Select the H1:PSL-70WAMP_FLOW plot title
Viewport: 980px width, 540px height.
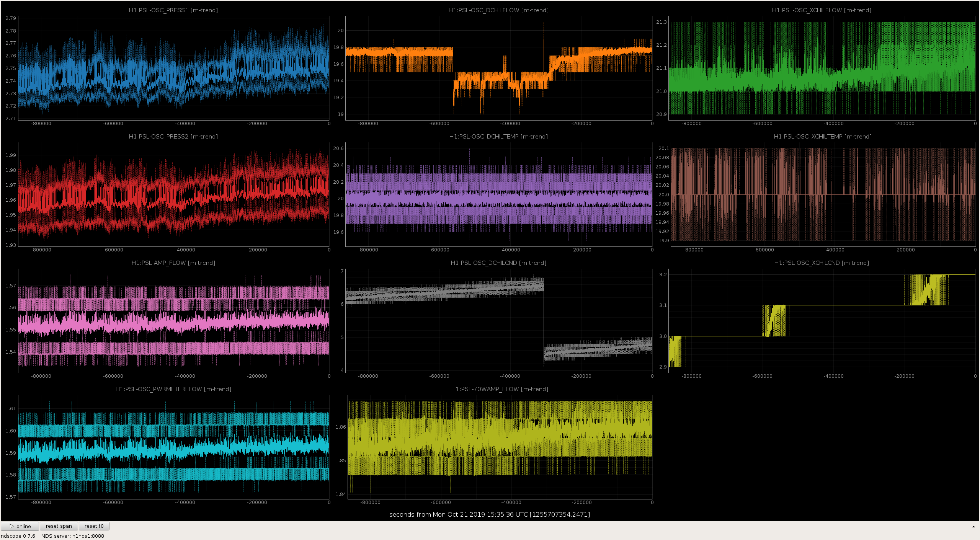pyautogui.click(x=500, y=389)
